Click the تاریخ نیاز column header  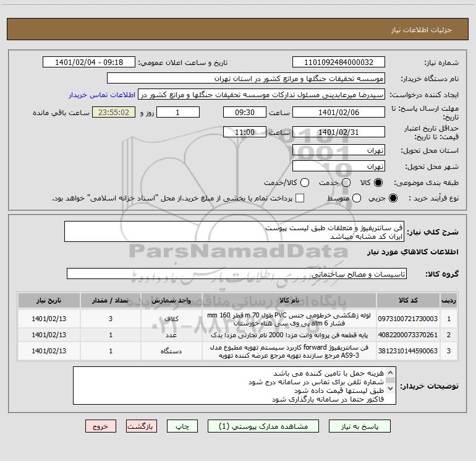pos(49,300)
